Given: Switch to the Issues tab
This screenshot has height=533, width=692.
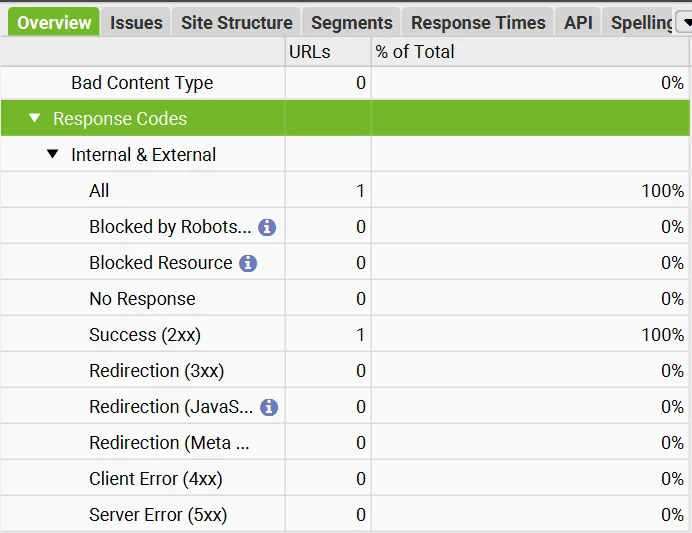Looking at the screenshot, I should point(136,22).
